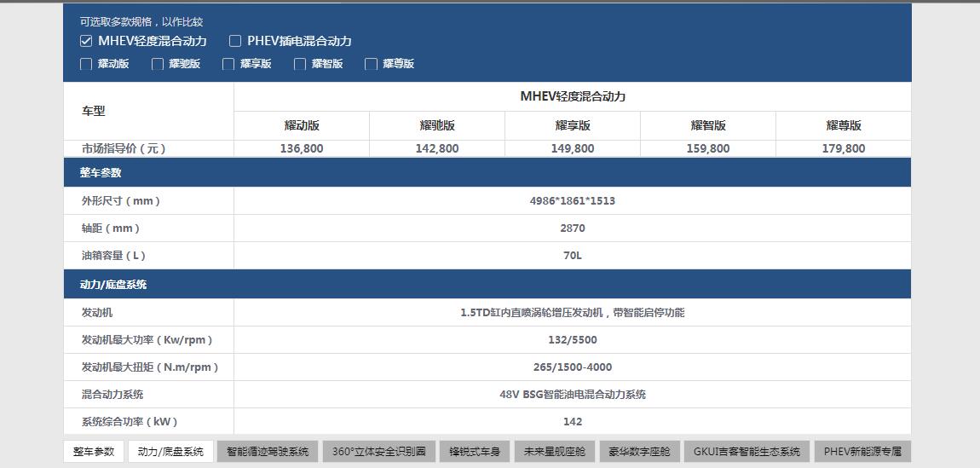Click the price 142,800
This screenshot has width=980, height=468.
pos(437,148)
